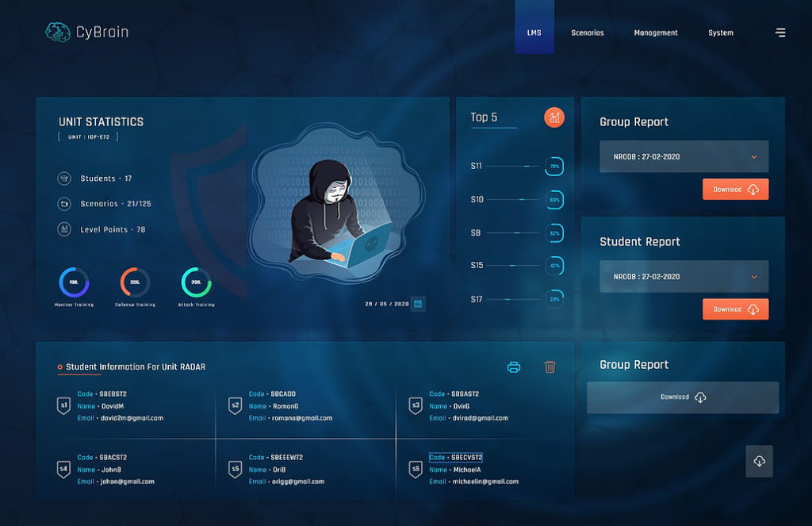The image size is (812, 526).
Task: Switch to the Scenarios menu item
Action: (588, 33)
